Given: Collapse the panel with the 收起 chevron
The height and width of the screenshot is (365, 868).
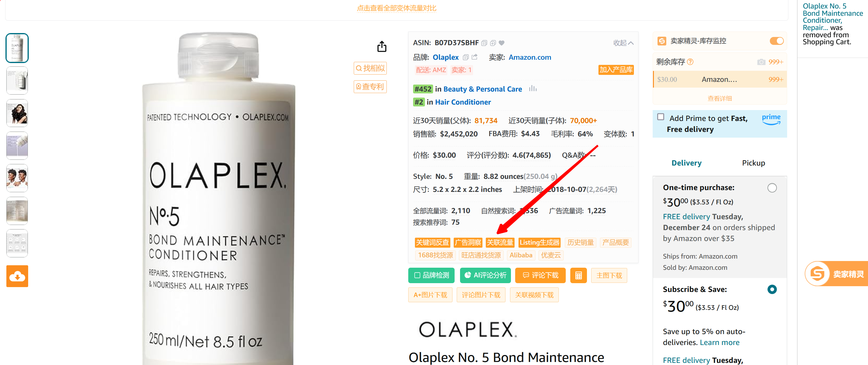Looking at the screenshot, I should pos(623,43).
